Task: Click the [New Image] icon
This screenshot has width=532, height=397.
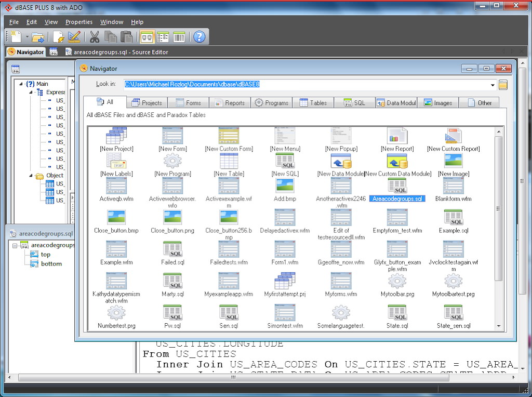Action: 453,161
